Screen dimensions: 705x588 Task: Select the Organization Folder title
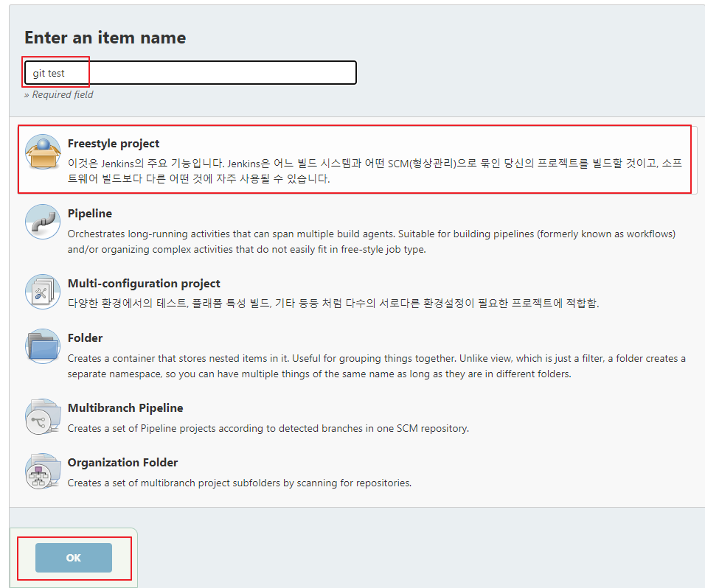pos(122,462)
